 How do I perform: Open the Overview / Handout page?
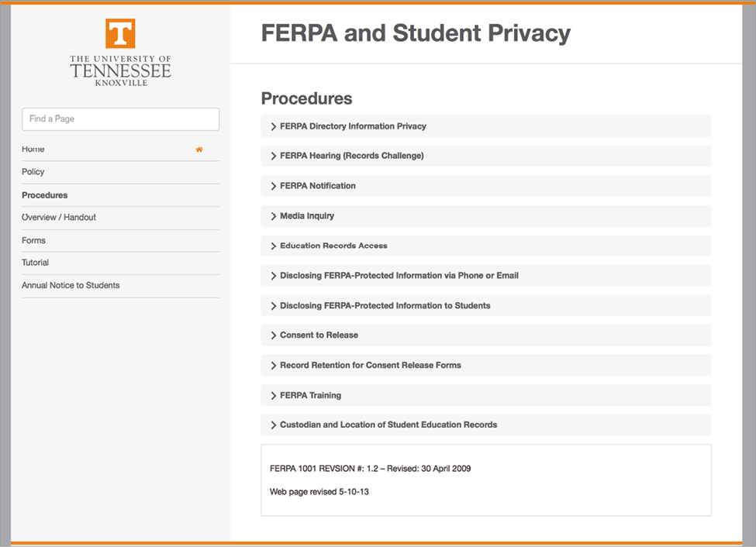[x=58, y=217]
